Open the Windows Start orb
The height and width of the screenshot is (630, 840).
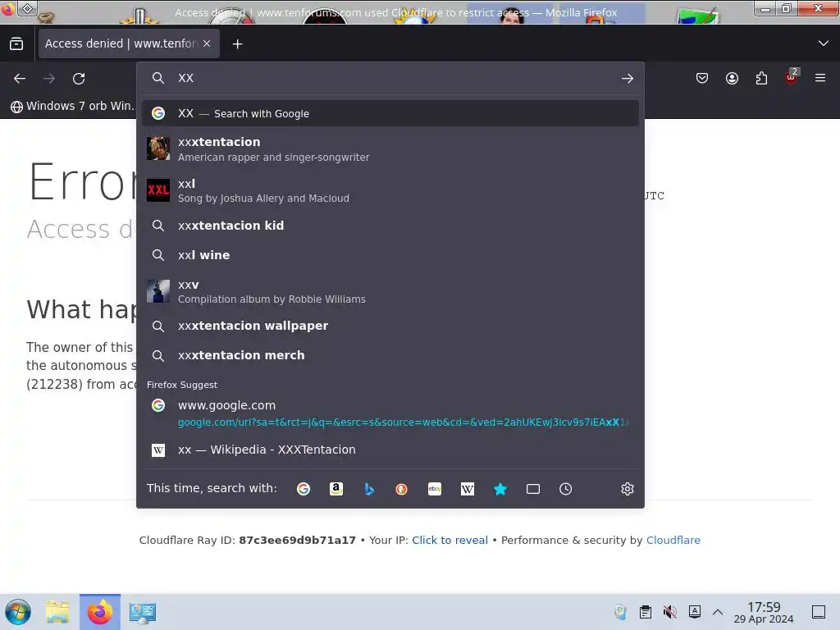coord(18,612)
